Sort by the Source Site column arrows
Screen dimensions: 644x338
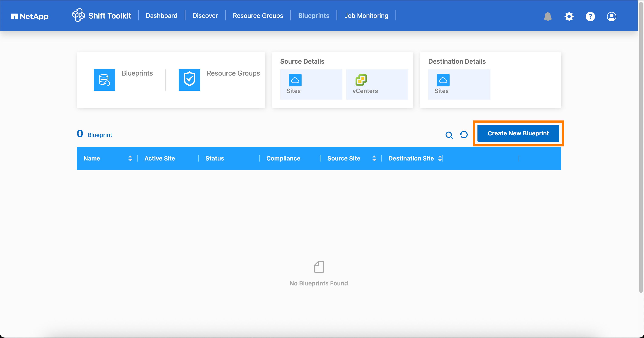click(x=374, y=158)
